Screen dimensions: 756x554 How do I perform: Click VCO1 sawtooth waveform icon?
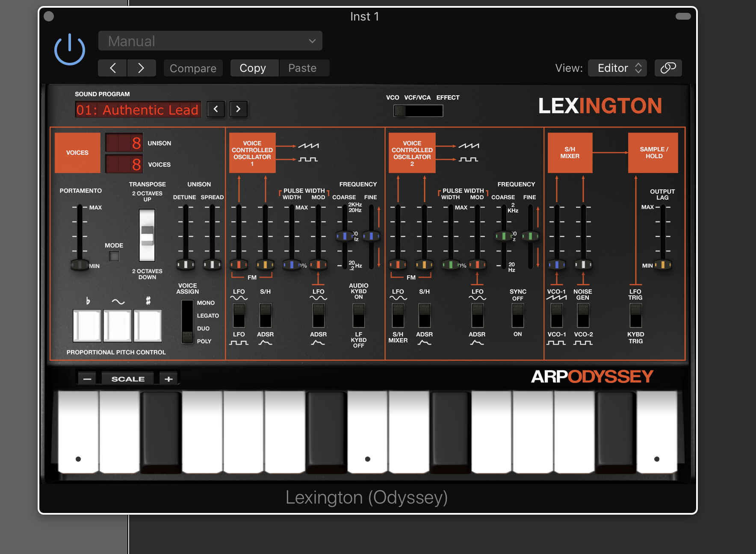pos(308,146)
